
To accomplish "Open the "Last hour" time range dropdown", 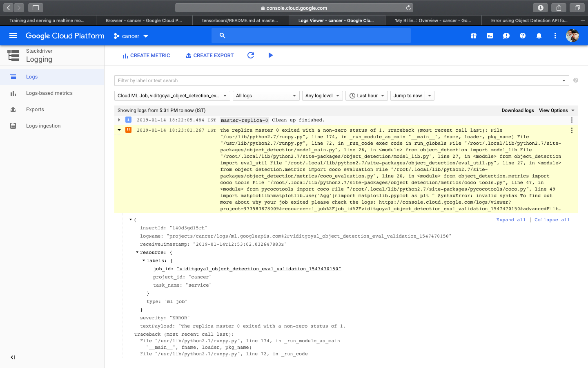I will (366, 95).
